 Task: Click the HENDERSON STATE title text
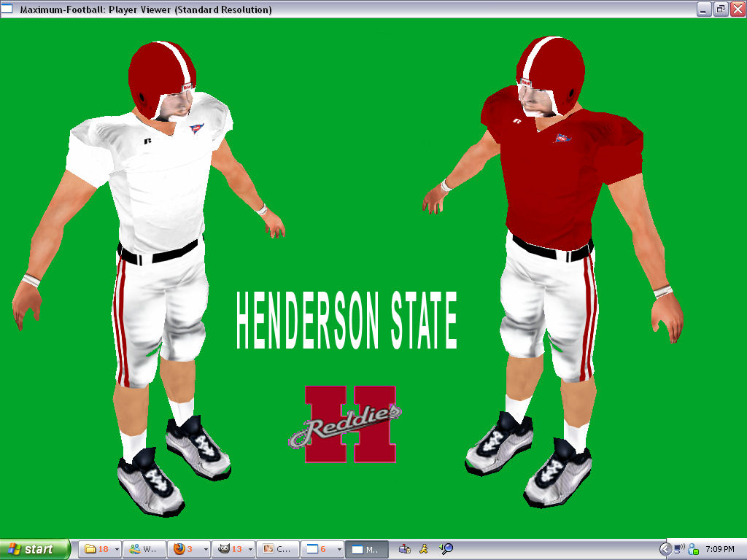pos(347,321)
